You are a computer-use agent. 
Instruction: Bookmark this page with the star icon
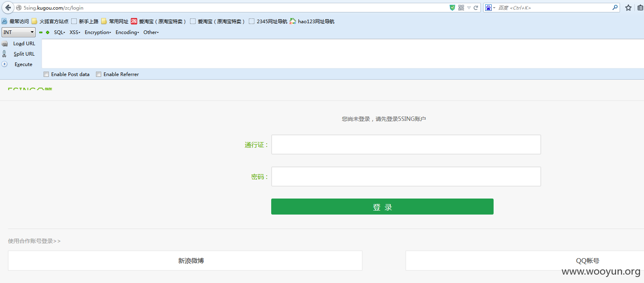(628, 8)
